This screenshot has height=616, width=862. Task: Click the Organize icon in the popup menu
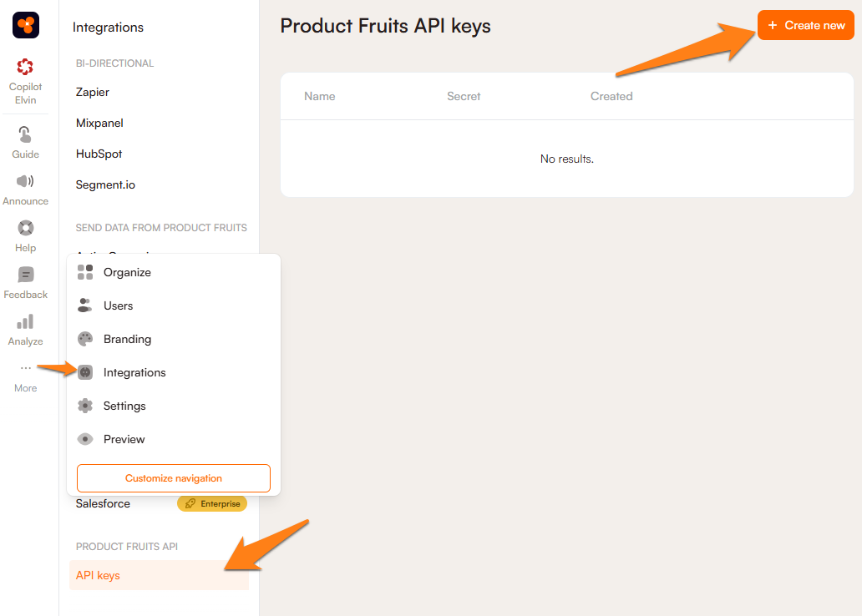[85, 272]
